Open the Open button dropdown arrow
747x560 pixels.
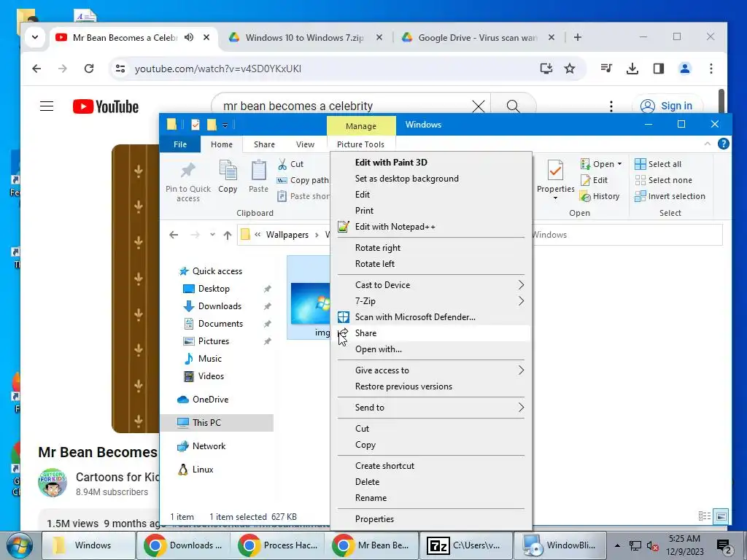(619, 164)
